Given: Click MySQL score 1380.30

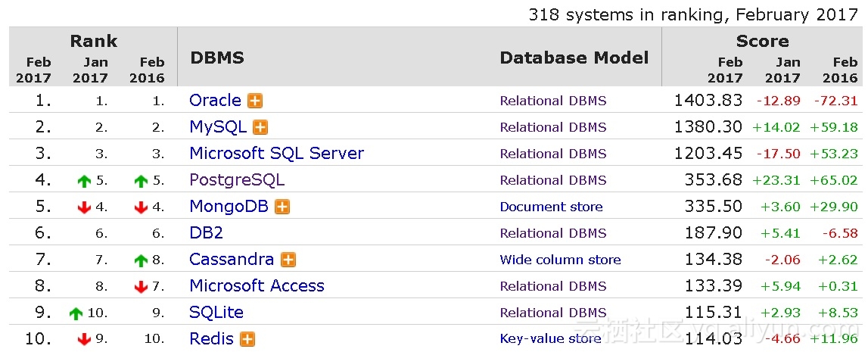Looking at the screenshot, I should (x=708, y=126).
